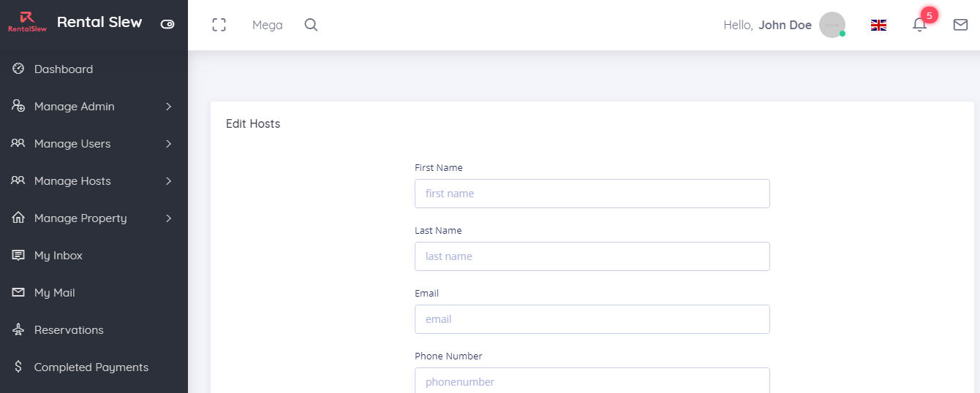Open the search icon in header
The height and width of the screenshot is (393, 980).
pyautogui.click(x=311, y=25)
